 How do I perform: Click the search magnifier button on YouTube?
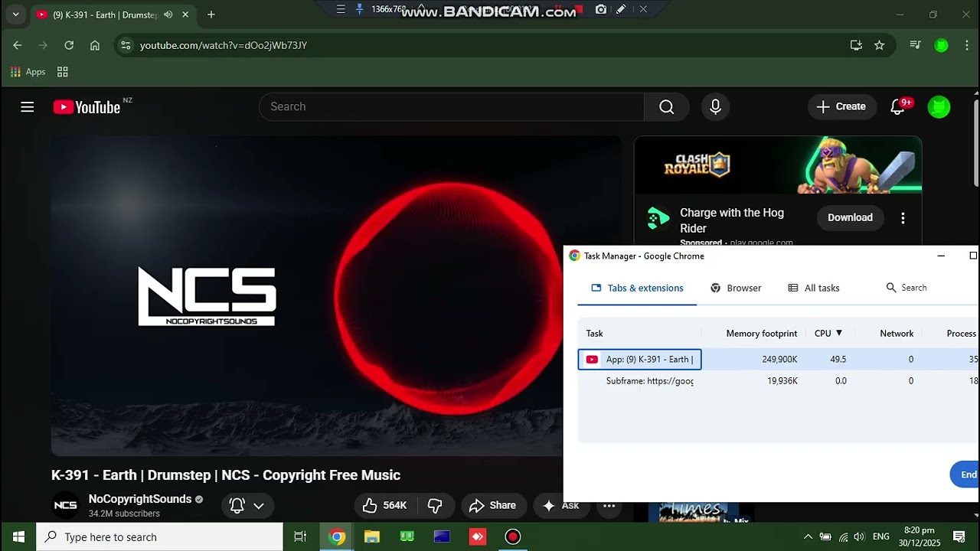[x=666, y=107]
